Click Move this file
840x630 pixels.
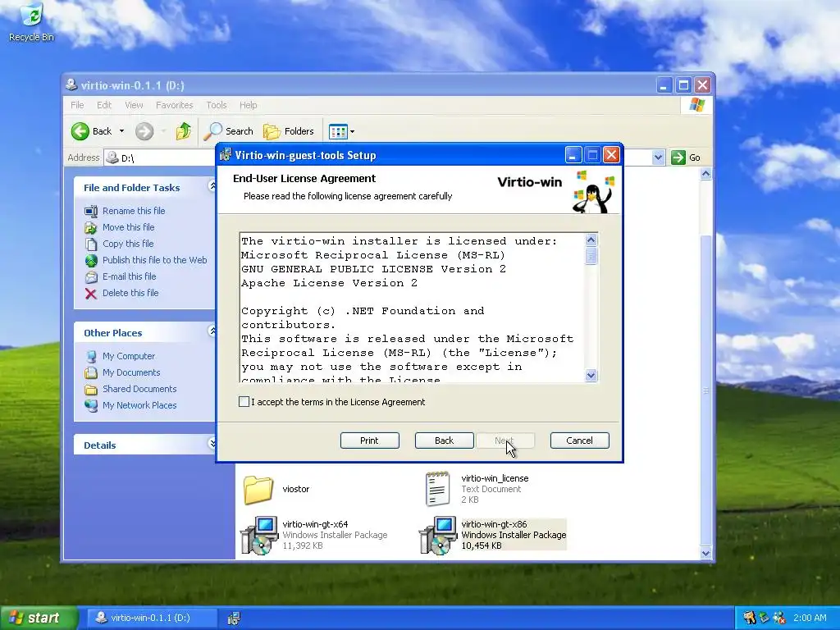pyautogui.click(x=128, y=227)
